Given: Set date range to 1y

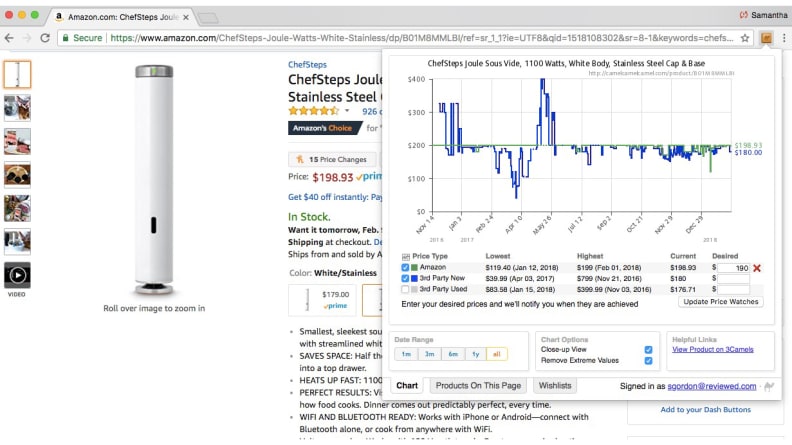Looking at the screenshot, I should tap(475, 354).
